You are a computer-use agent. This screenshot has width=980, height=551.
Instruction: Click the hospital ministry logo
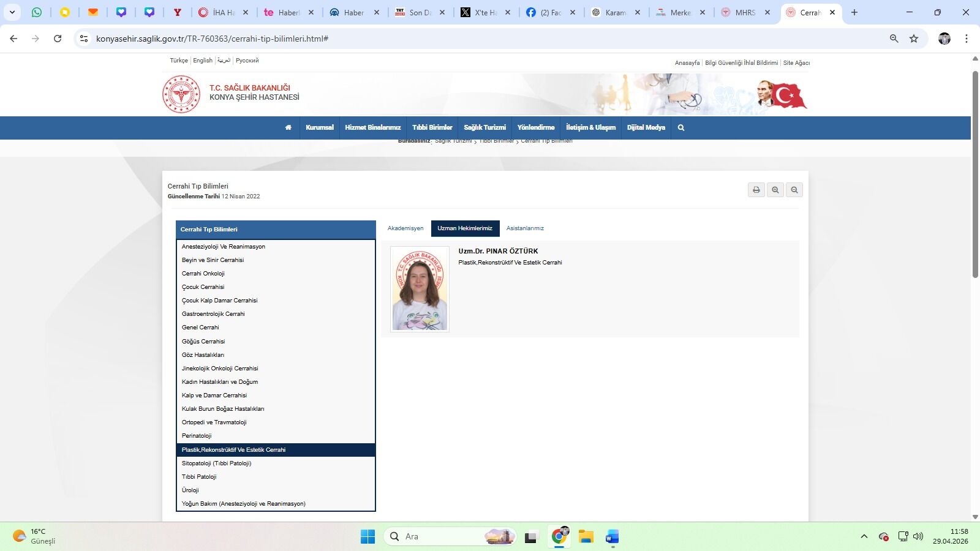[x=181, y=94]
